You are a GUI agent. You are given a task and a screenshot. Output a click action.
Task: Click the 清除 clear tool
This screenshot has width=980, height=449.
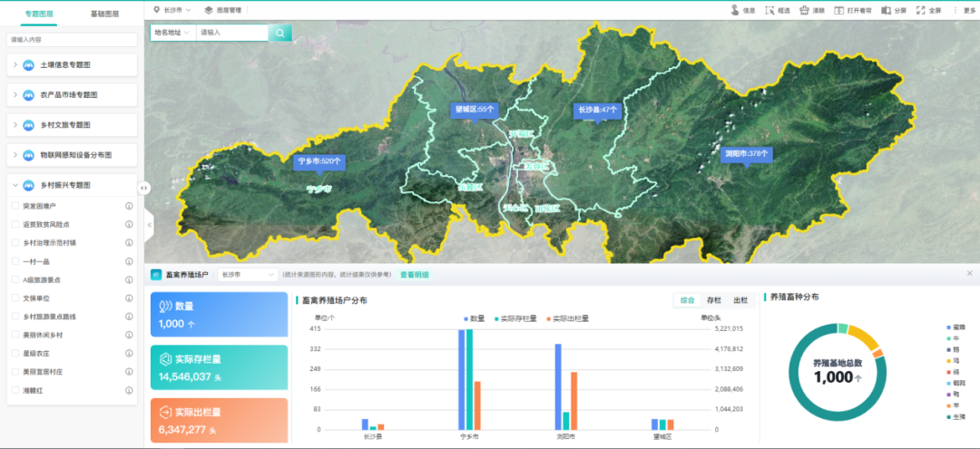pyautogui.click(x=804, y=10)
